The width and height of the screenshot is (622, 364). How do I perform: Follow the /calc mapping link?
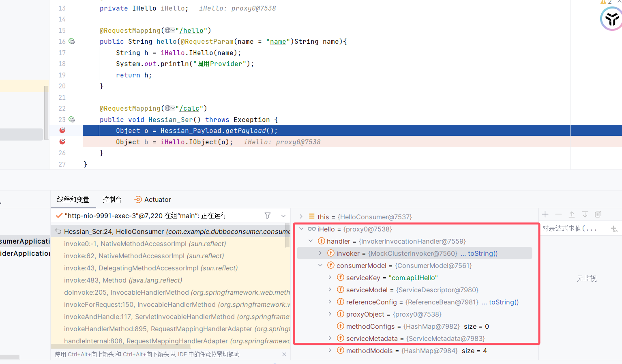[x=189, y=108]
